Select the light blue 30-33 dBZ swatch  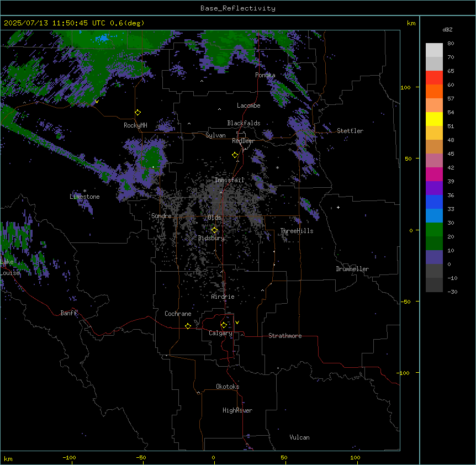[x=434, y=216]
